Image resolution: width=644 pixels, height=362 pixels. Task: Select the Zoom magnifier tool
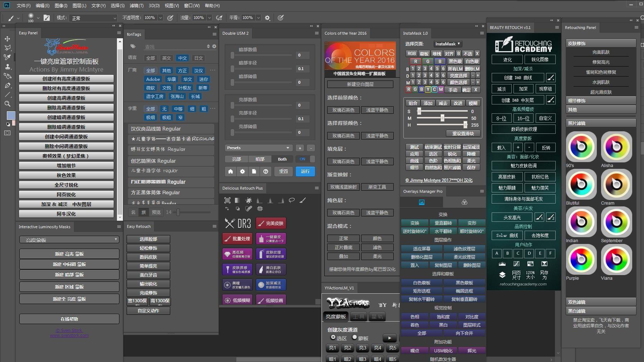[x=7, y=104]
